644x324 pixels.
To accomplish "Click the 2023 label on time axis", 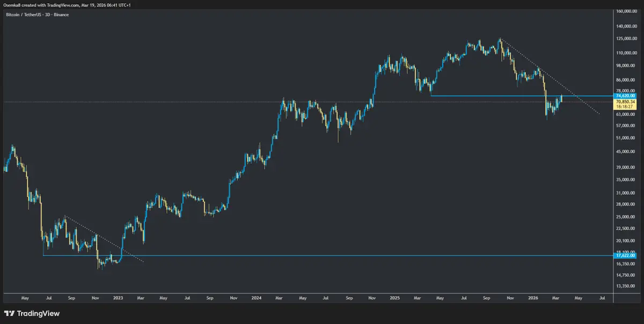I will pyautogui.click(x=119, y=297).
